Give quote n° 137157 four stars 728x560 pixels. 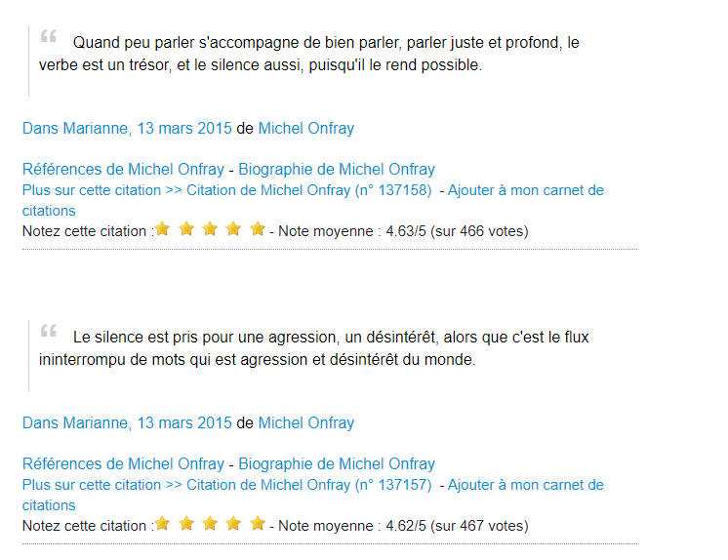(x=234, y=524)
